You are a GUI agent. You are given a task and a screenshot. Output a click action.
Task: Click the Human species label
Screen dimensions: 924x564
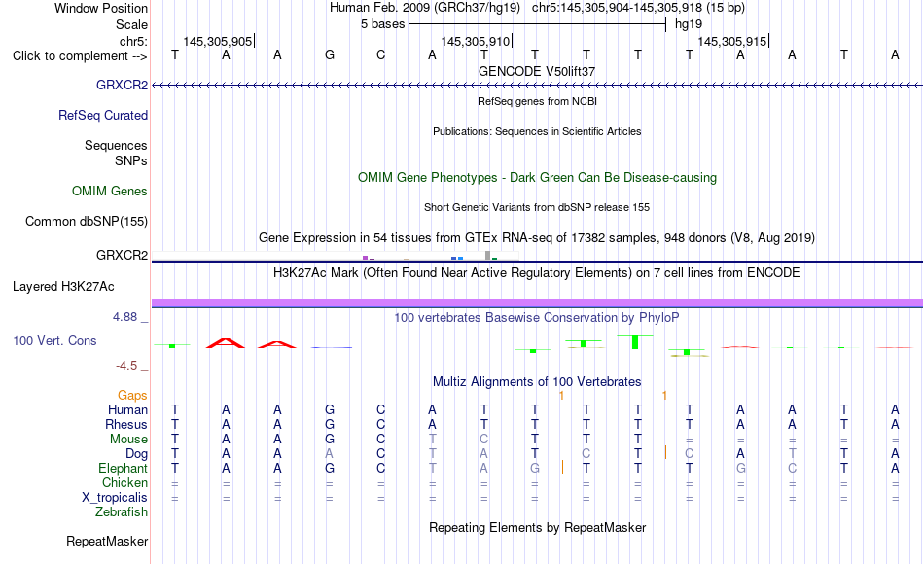(127, 410)
